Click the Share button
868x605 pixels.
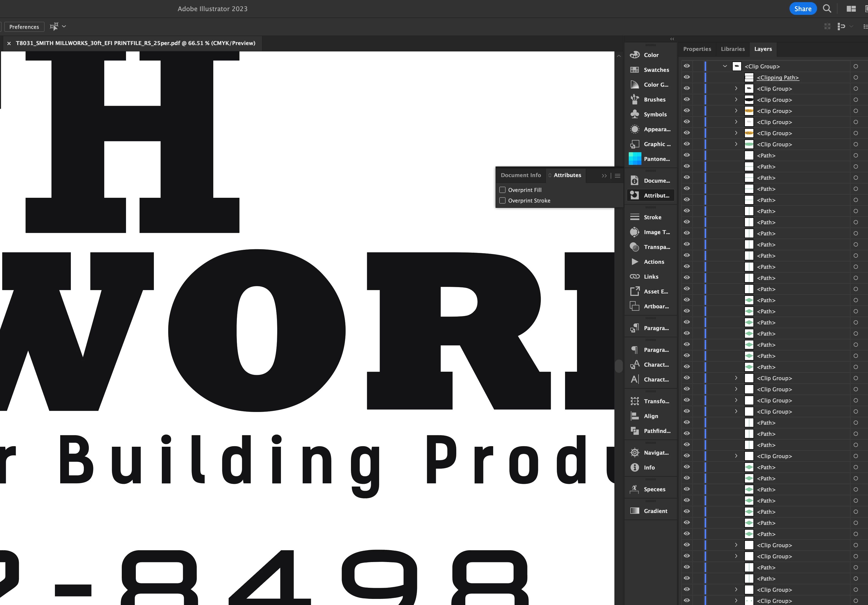[x=802, y=9]
